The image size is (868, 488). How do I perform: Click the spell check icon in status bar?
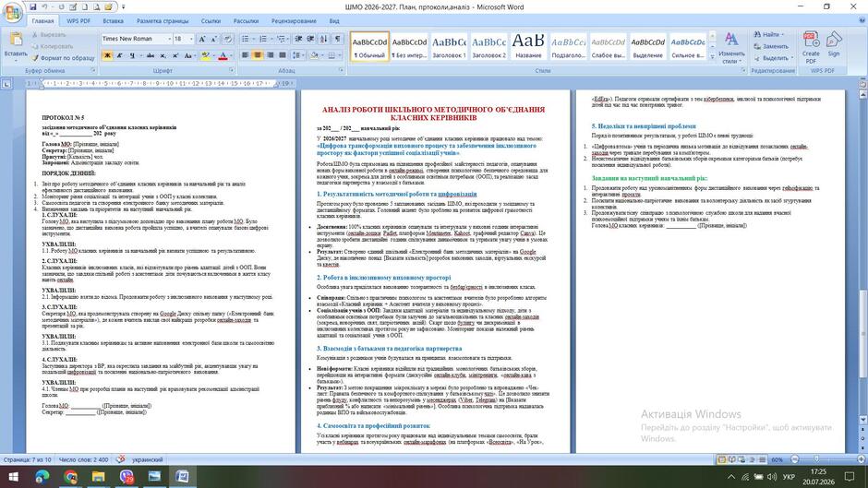[120, 459]
